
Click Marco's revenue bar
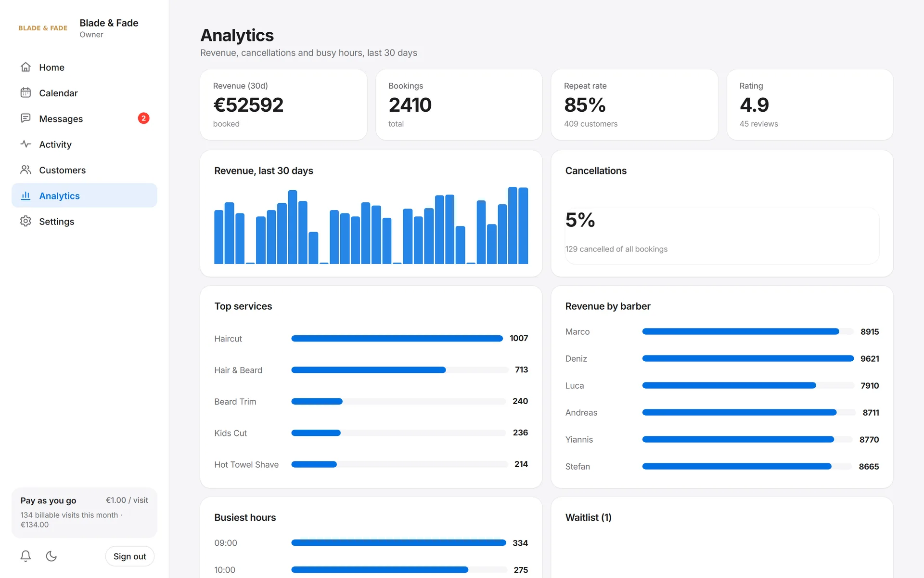tap(748, 331)
